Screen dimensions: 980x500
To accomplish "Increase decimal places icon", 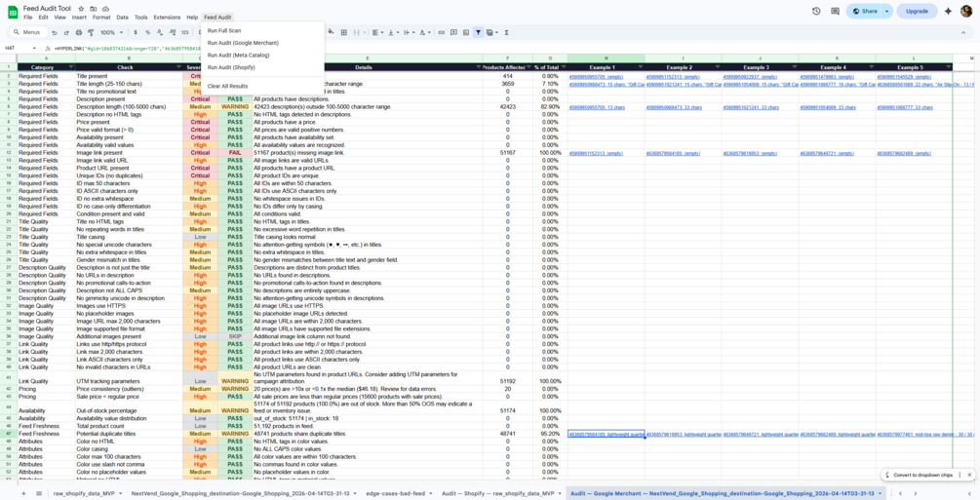I will point(172,32).
